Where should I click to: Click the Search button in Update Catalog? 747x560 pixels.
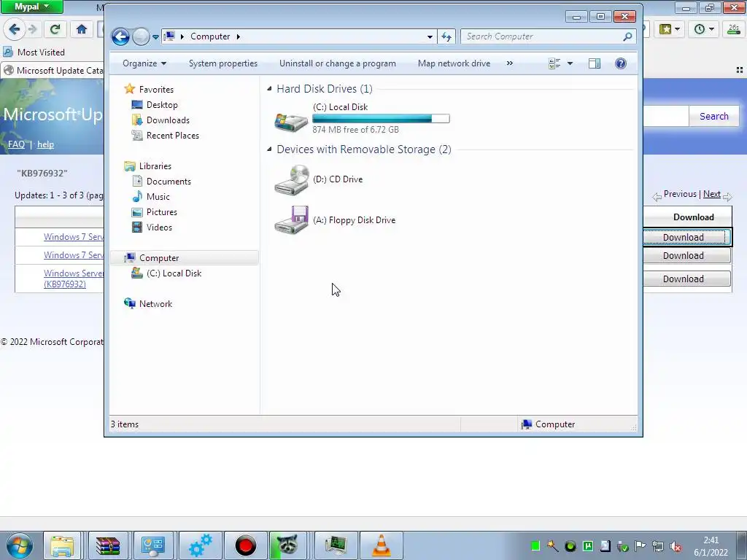(713, 116)
